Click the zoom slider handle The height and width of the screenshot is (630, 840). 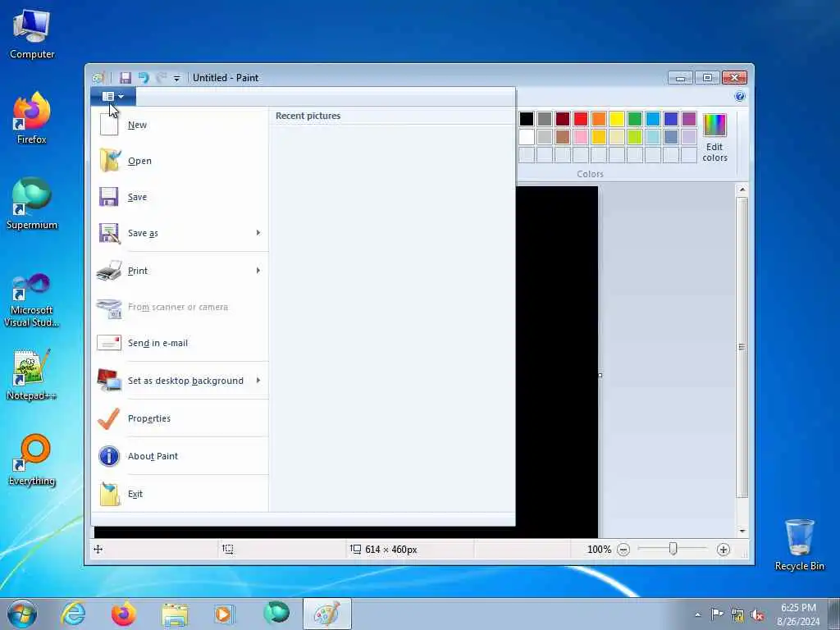[x=673, y=549]
